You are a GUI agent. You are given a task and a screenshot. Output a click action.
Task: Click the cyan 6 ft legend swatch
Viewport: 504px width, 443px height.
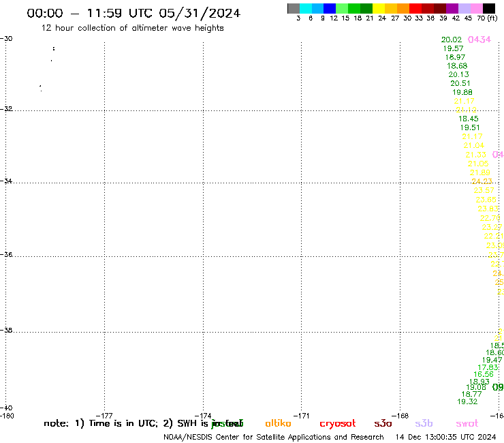point(306,8)
